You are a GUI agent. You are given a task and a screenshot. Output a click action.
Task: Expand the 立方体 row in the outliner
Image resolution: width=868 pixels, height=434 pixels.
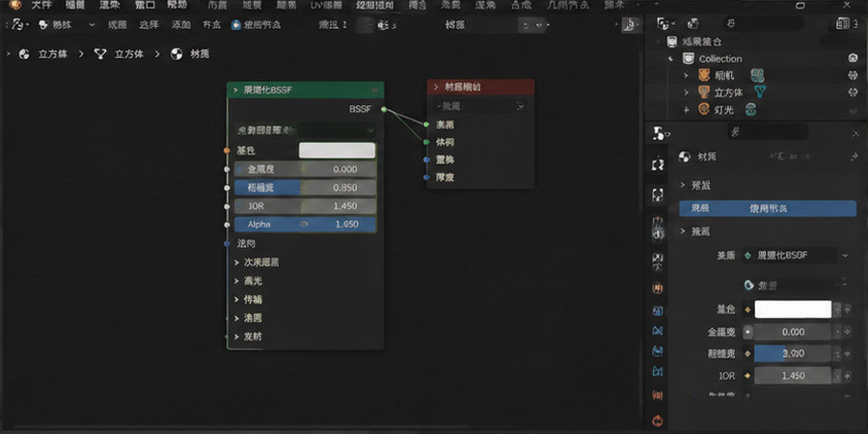tap(687, 93)
